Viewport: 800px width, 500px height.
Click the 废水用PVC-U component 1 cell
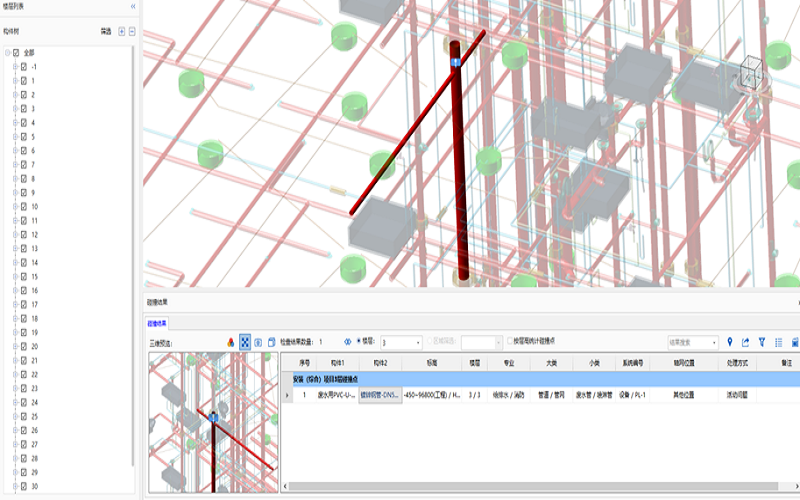click(337, 395)
